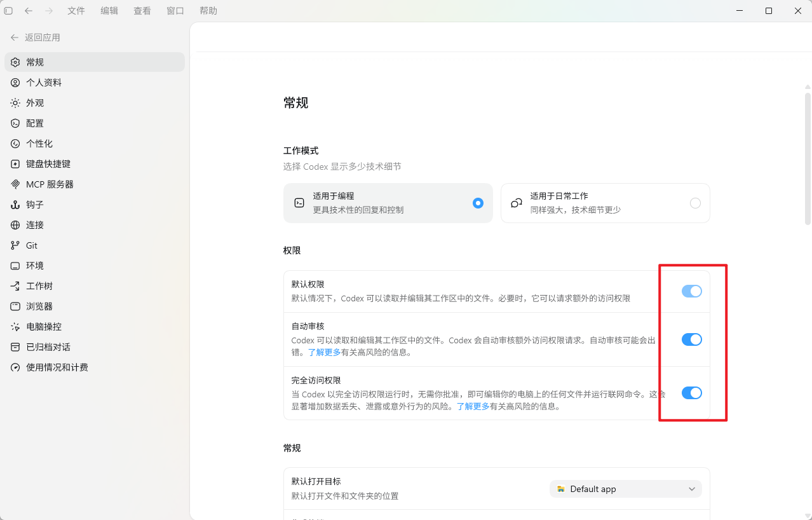Click the 配置 icon in sidebar

[x=15, y=123]
